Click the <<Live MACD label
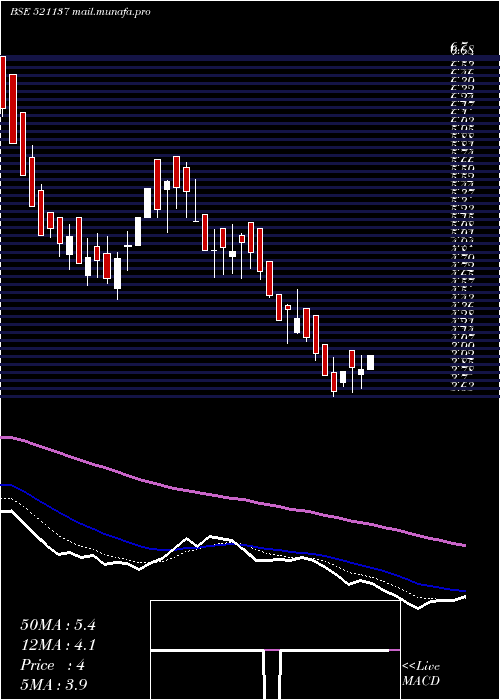This screenshot has height=700, width=500. [421, 674]
